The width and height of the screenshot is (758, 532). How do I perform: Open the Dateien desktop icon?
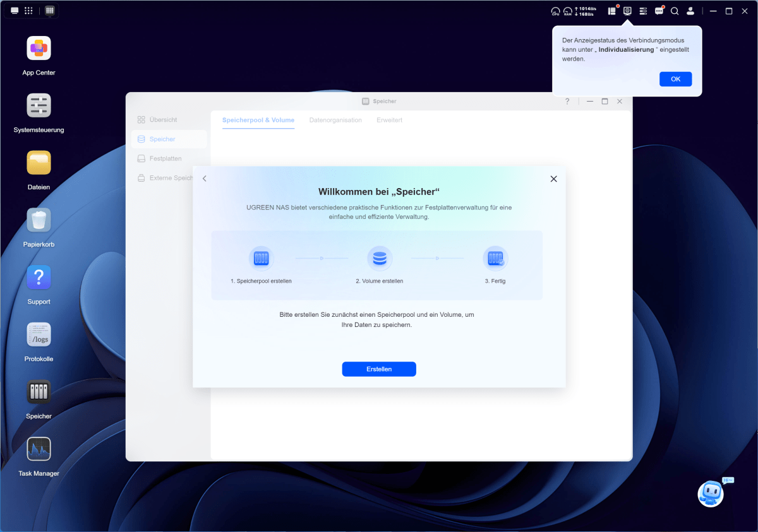[39, 163]
